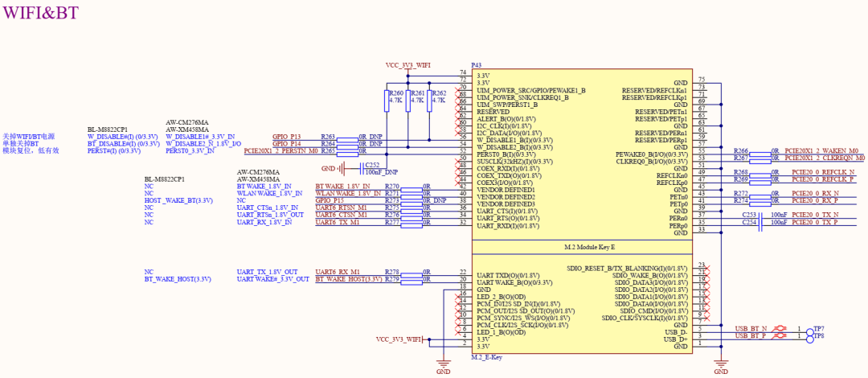The height and width of the screenshot is (378, 868).
Task: Click the USB_D+ pin name
Action: click(676, 339)
